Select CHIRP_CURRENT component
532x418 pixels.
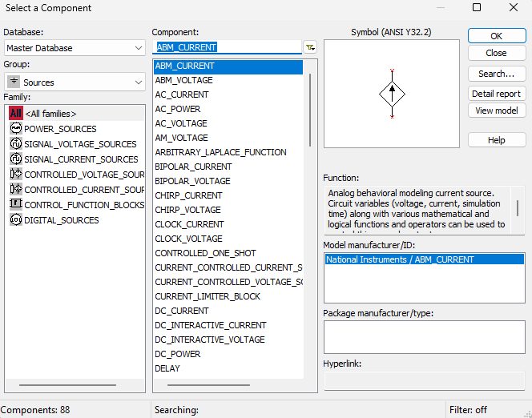[228, 195]
